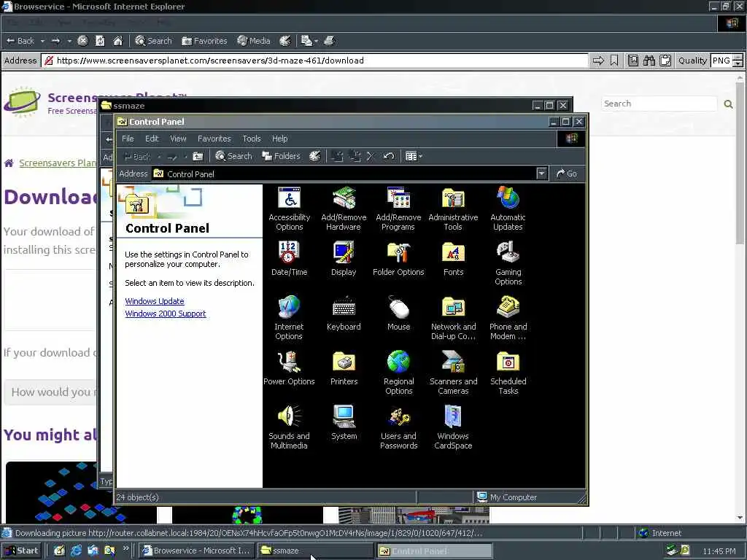Open Phone and Modem options
This screenshot has width=747, height=560.
(x=508, y=318)
